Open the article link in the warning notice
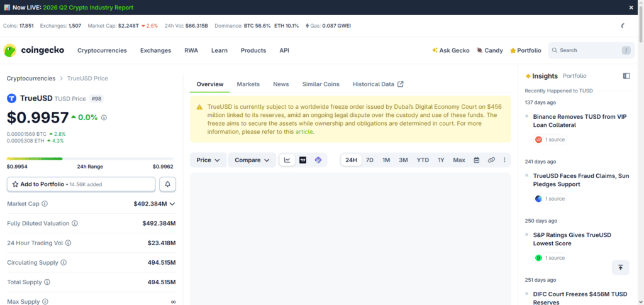Image resolution: width=644 pixels, height=305 pixels. (304, 132)
